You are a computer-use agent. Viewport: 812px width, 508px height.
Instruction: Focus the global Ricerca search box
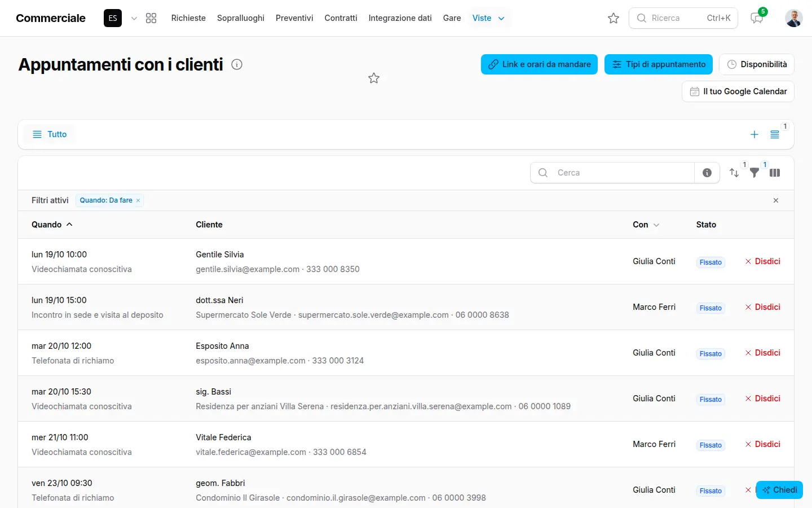683,18
